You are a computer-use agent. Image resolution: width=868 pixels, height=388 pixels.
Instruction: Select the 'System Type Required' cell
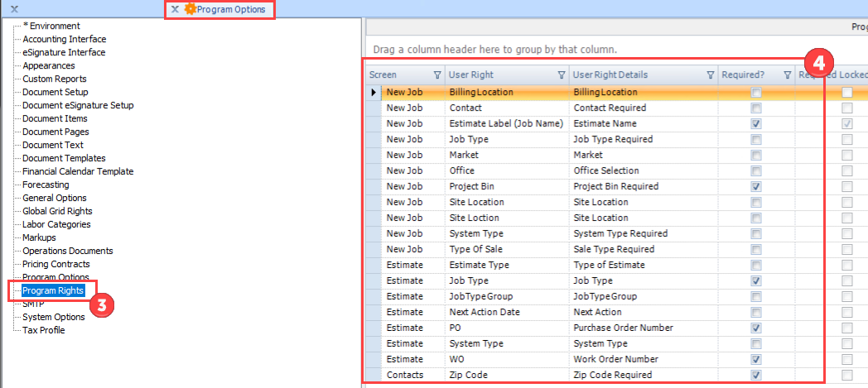(644, 234)
